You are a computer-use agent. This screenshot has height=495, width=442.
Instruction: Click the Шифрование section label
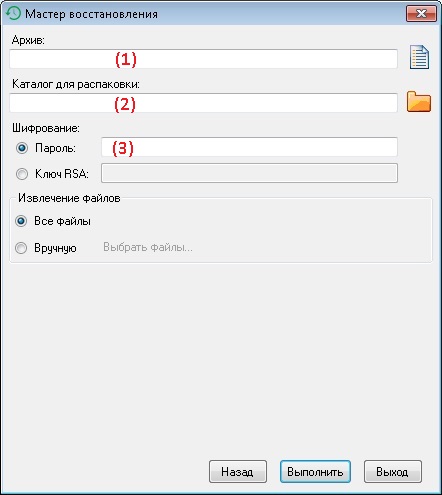click(x=46, y=128)
